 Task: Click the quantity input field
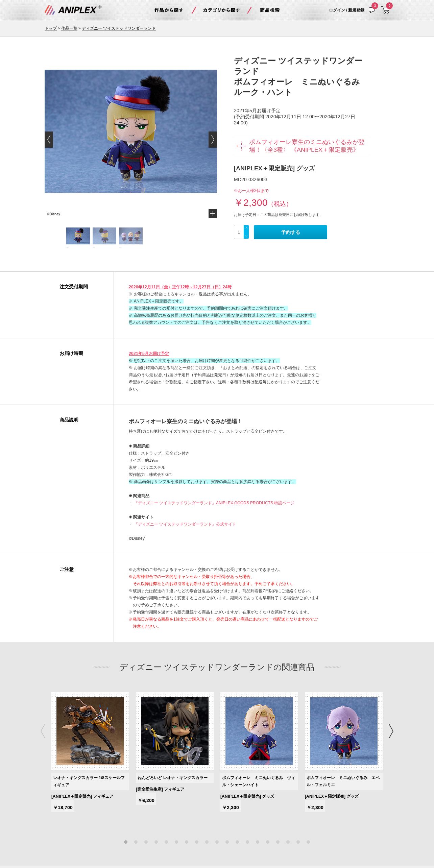coord(239,232)
